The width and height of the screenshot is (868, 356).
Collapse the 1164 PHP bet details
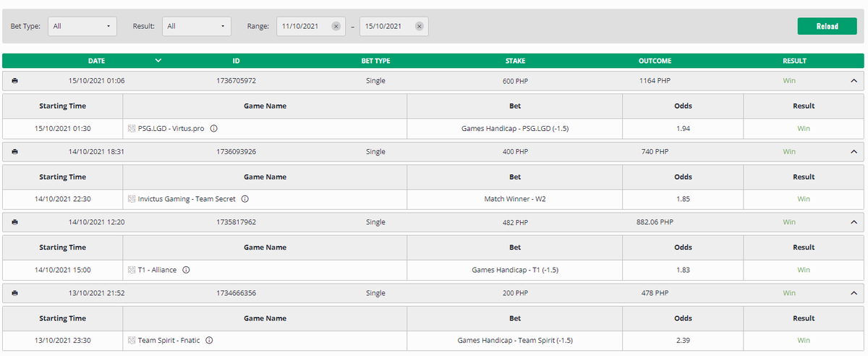click(x=854, y=81)
